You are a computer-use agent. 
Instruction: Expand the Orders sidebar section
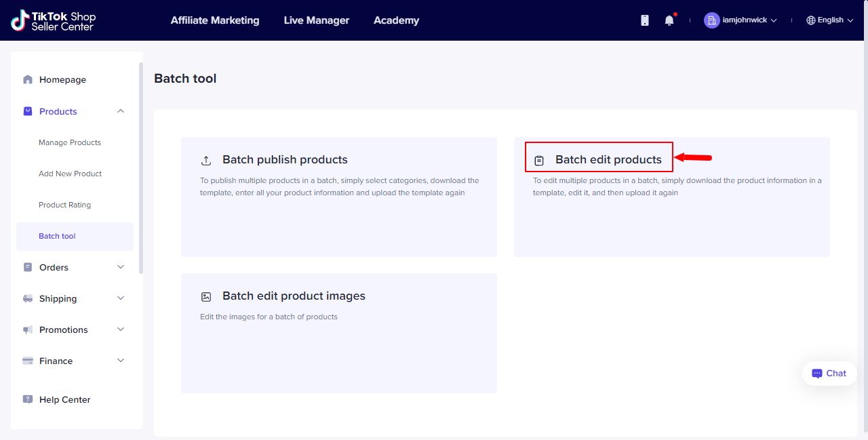click(x=121, y=267)
